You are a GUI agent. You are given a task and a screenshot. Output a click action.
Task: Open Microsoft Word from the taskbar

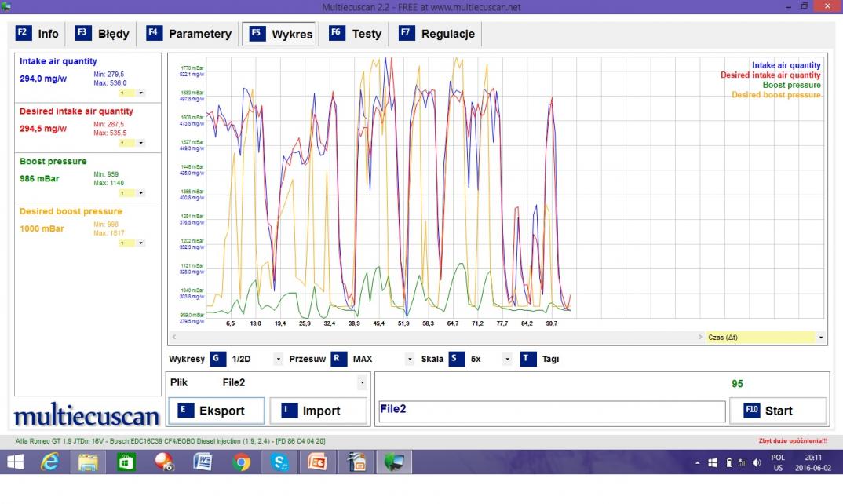(202, 463)
